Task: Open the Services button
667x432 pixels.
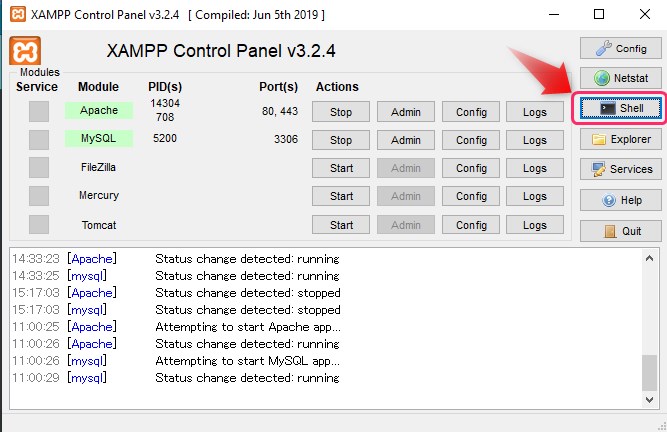Action: [620, 169]
